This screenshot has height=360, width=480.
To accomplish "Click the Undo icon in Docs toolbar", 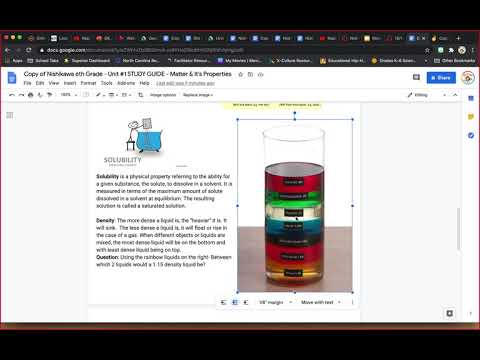I will click(12, 95).
